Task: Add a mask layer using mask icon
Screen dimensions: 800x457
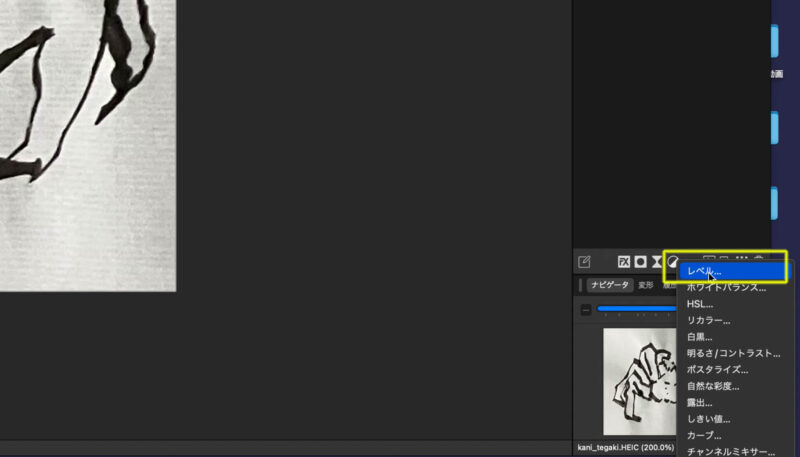Action: pos(640,262)
